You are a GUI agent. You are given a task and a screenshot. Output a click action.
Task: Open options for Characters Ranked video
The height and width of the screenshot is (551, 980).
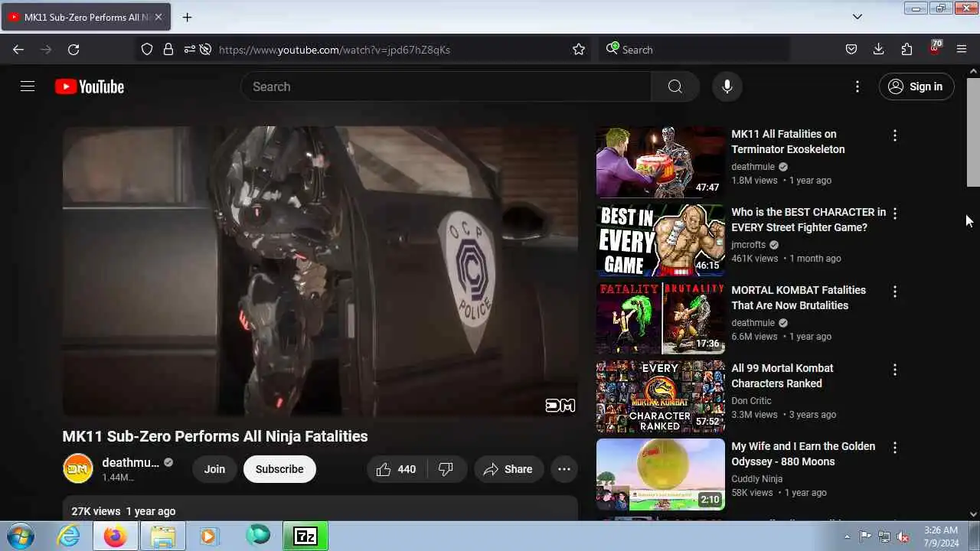click(x=894, y=370)
